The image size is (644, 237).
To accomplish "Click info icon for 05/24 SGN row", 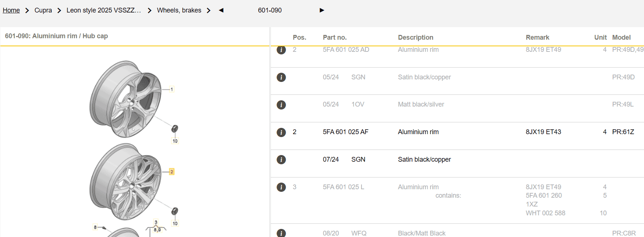I will pos(281,78).
